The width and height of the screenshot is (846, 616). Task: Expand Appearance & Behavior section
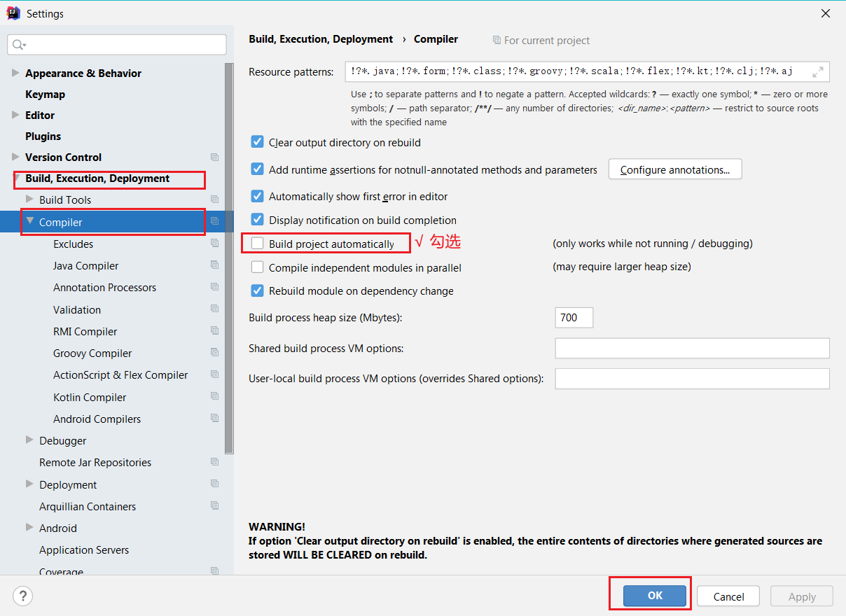[15, 73]
